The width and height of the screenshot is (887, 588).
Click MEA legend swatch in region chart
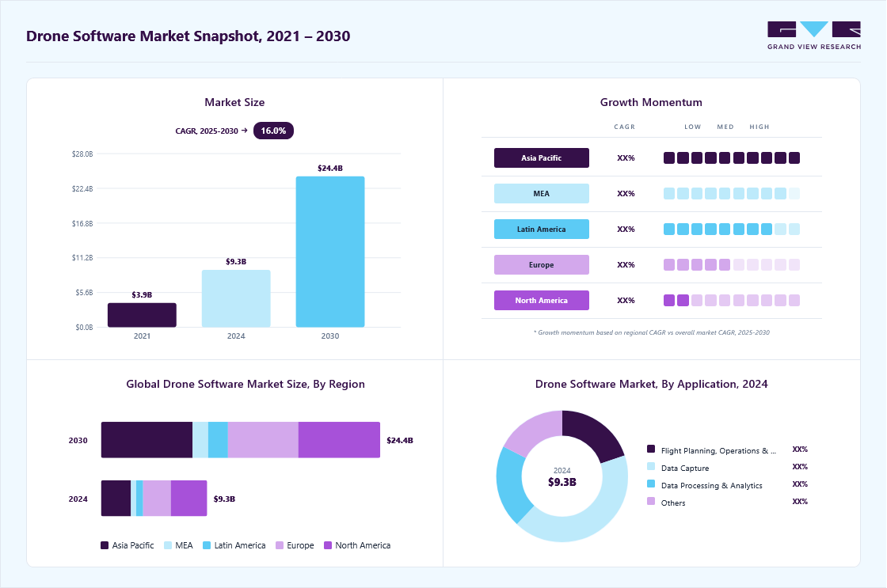[x=168, y=545]
